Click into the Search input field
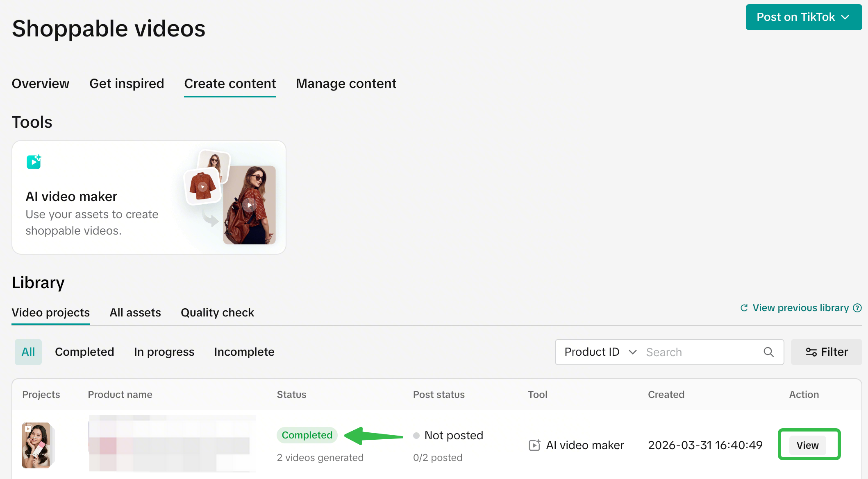 coord(701,352)
